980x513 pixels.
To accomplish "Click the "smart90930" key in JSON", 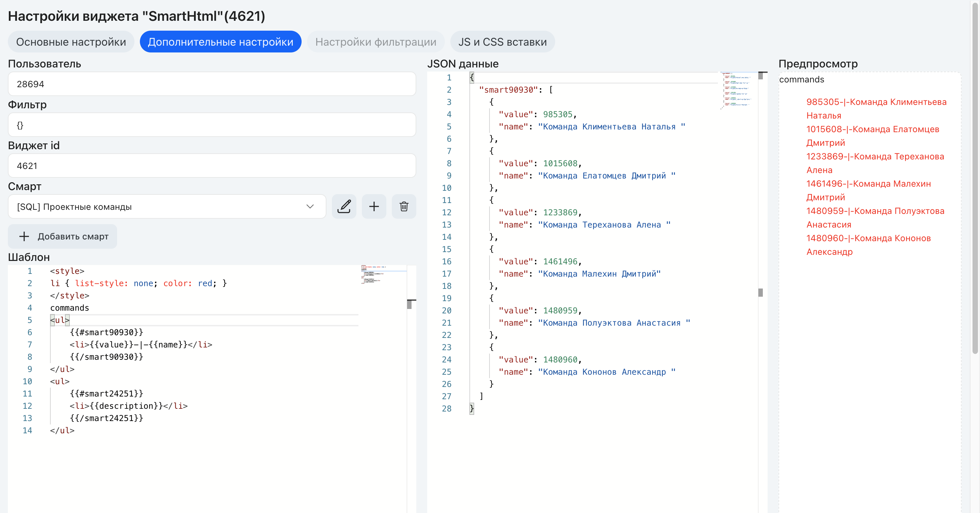I will [x=508, y=90].
